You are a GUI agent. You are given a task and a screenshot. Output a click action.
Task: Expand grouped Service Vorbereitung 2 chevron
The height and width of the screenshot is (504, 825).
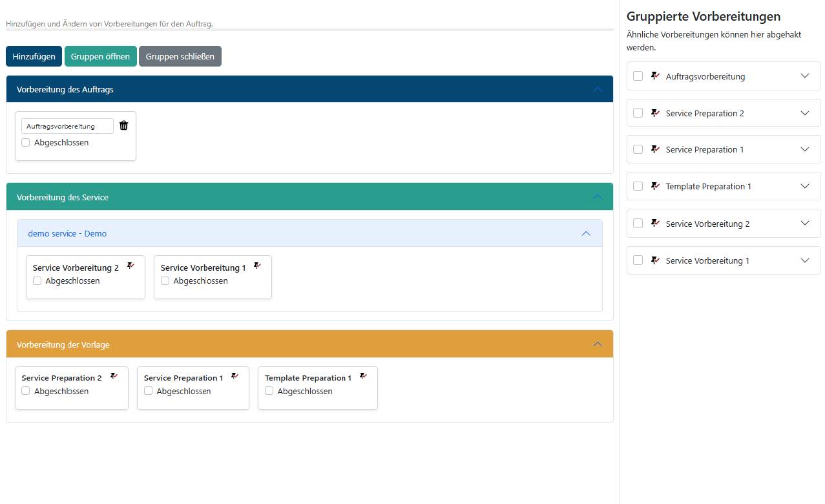[x=804, y=224]
